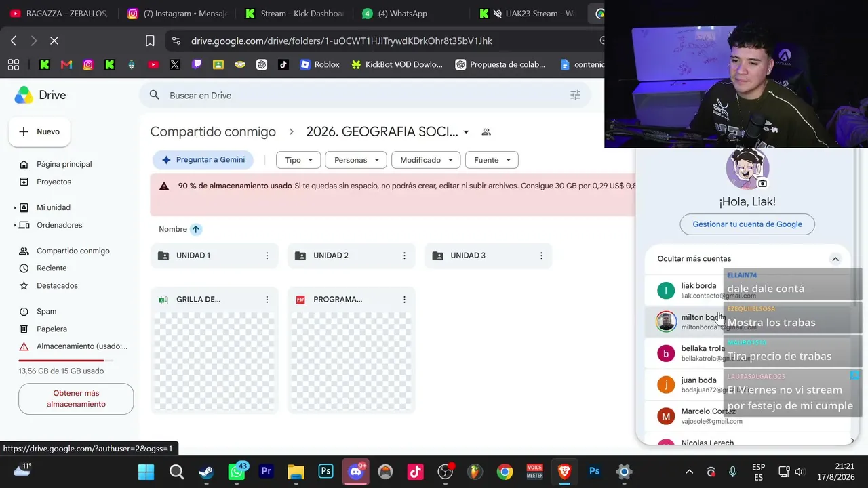This screenshot has height=488, width=868.
Task: Open Windows Start menu
Action: (x=146, y=472)
